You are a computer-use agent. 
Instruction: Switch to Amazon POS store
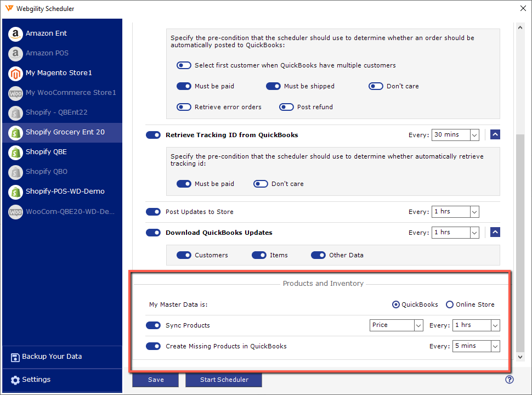click(x=63, y=54)
